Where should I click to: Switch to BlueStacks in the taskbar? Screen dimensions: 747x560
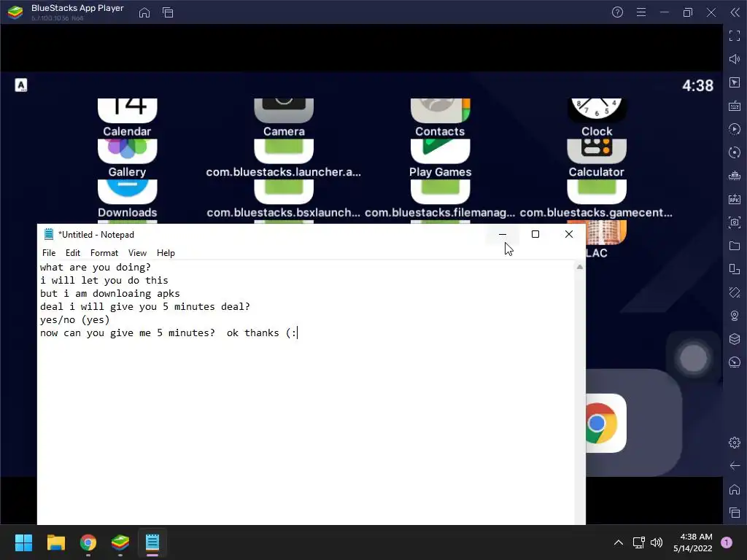120,542
